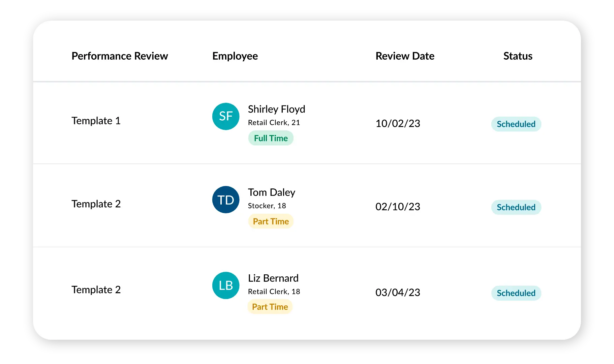Screen dimensions: 614x364
Task: Toggle Tom Daley's review status indicator
Action: 516,207
